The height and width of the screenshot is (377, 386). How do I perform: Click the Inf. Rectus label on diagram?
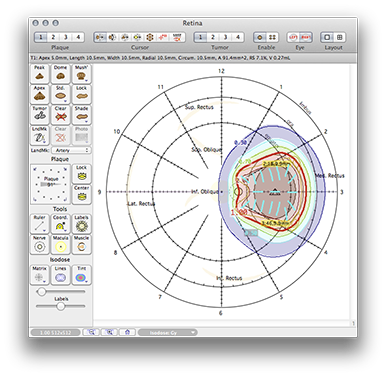(x=229, y=278)
